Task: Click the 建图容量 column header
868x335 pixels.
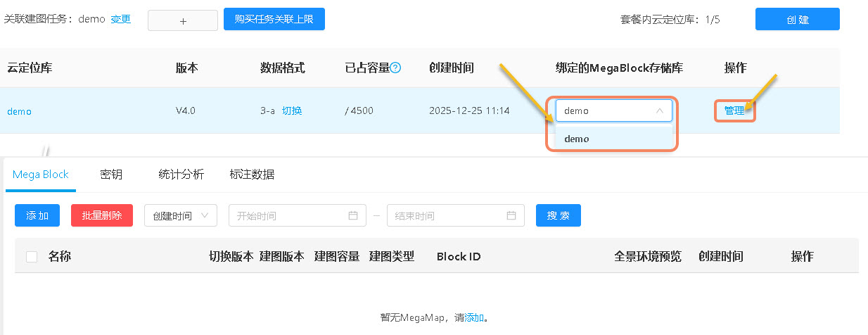Action: tap(337, 256)
